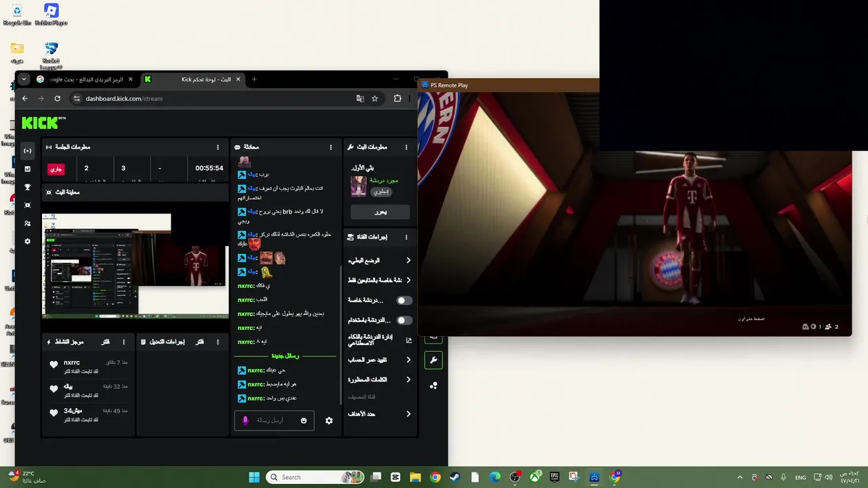The width and height of the screenshot is (868, 488).
Task: Go back using browser back arrow
Action: point(25,98)
